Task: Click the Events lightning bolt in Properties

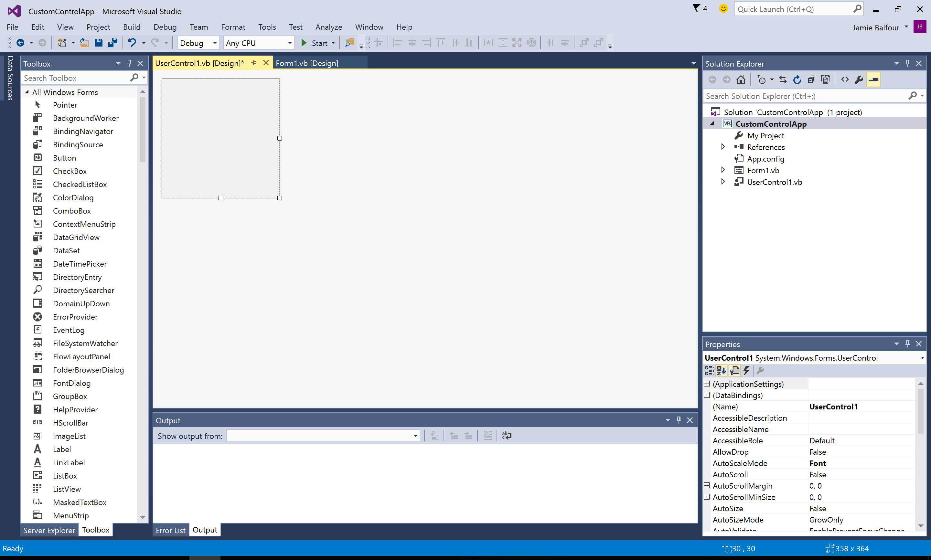Action: pyautogui.click(x=746, y=371)
